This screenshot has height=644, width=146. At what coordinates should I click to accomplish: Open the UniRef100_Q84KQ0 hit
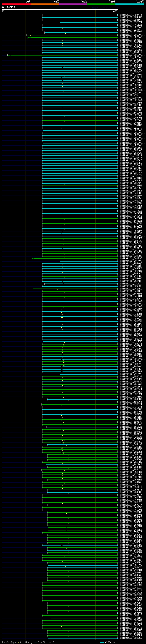131,17
